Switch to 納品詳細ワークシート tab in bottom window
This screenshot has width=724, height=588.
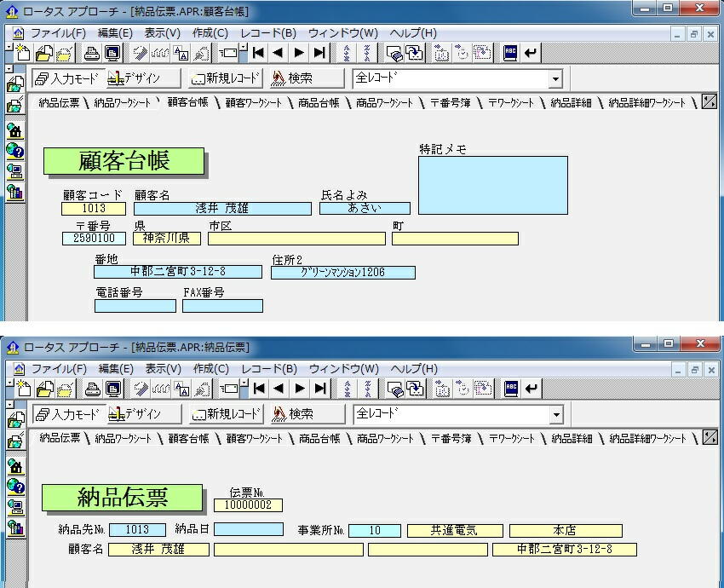click(x=648, y=438)
